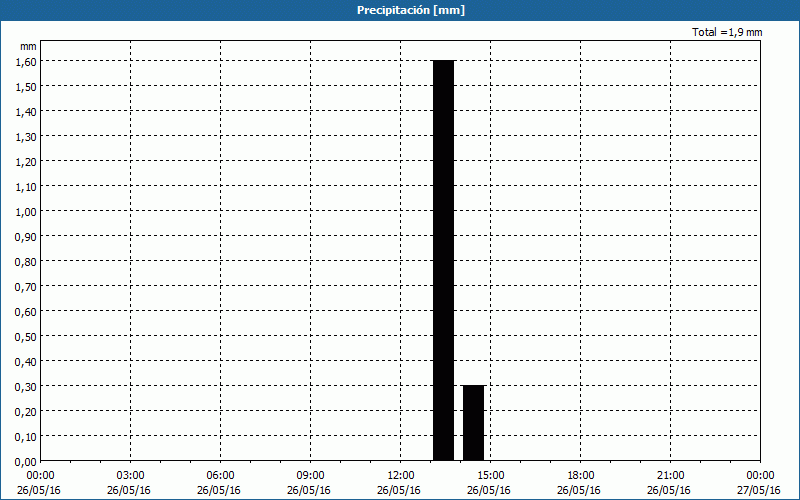Select the tall 1,60 mm precipitation bar

pos(443,260)
